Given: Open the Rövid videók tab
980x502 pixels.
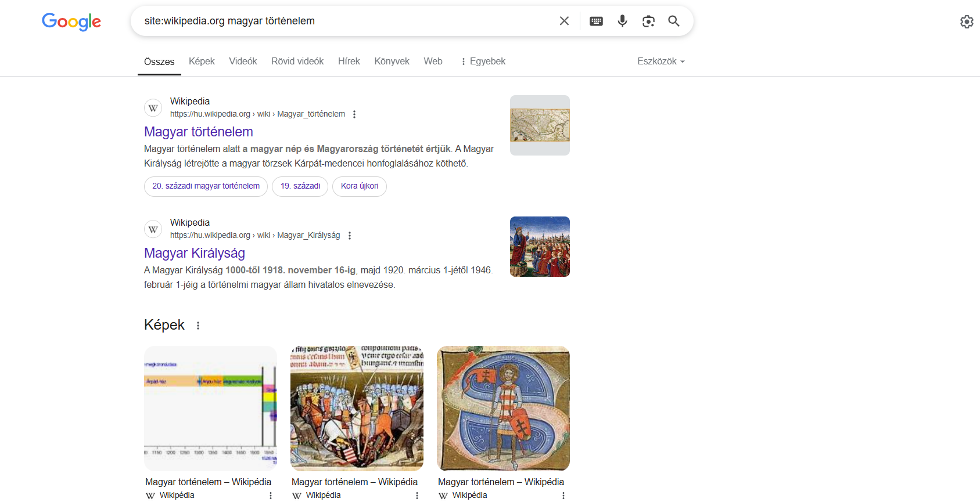Looking at the screenshot, I should pos(297,61).
